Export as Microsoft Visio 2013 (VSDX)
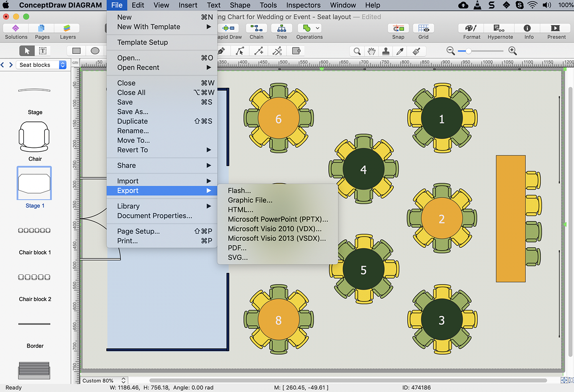Image resolution: width=574 pixels, height=392 pixels. [x=278, y=238]
